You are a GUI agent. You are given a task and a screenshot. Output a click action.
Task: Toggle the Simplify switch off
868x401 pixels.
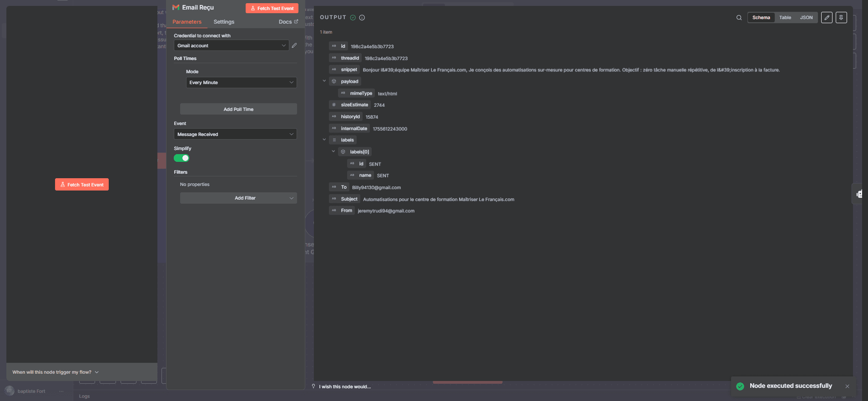pos(182,158)
